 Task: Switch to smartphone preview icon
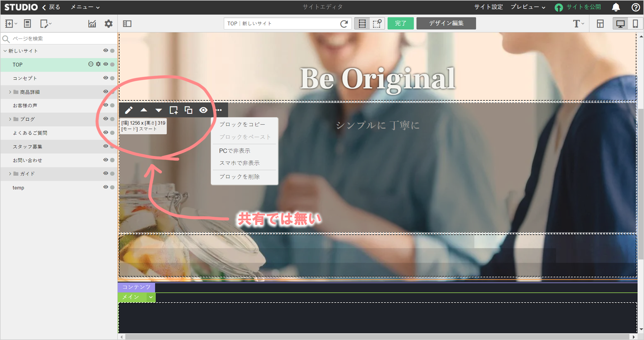tap(635, 24)
